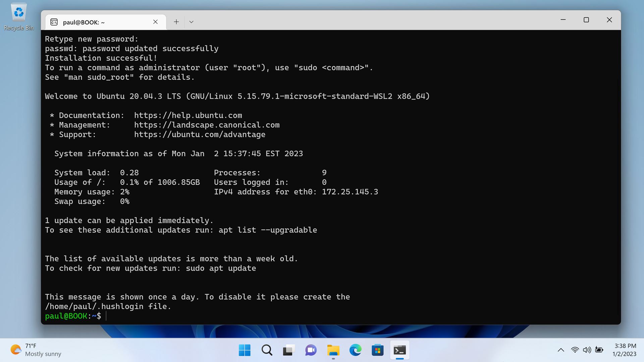Open Task View on the taskbar
The width and height of the screenshot is (644, 362).
pos(289,350)
